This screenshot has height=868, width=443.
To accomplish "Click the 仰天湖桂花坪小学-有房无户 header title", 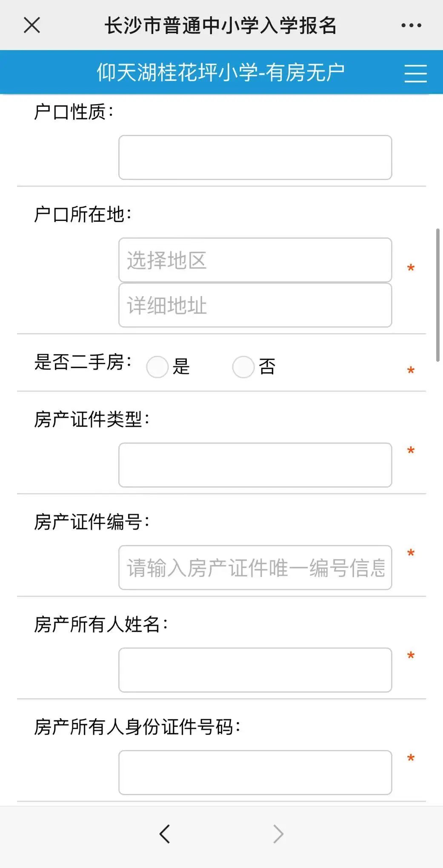I will coord(220,72).
